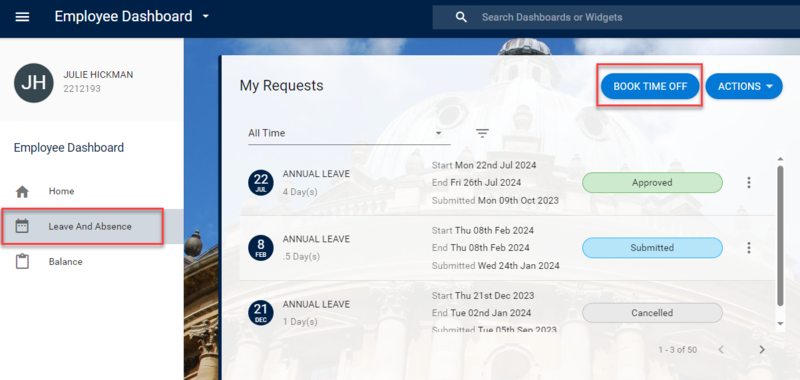Click the Leave And Absence calendar icon
The height and width of the screenshot is (380, 800).
(x=22, y=226)
